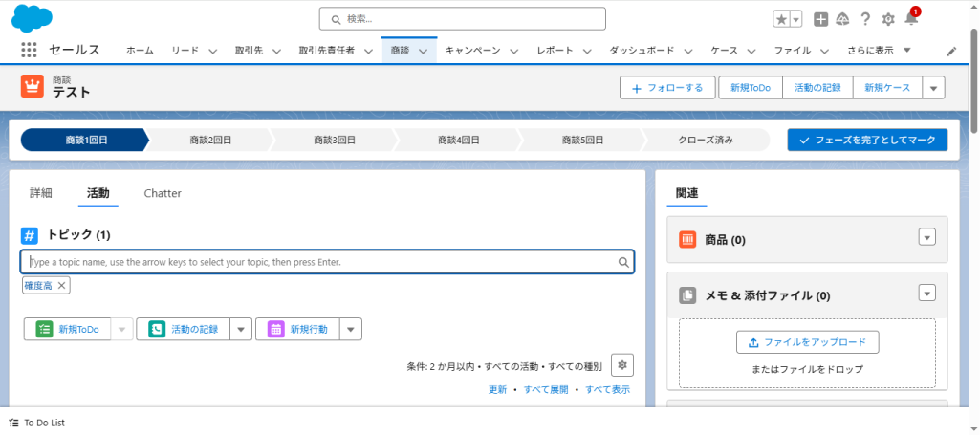This screenshot has height=435, width=980.
Task: Open the ケース tab dropdown chevron
Action: point(751,52)
